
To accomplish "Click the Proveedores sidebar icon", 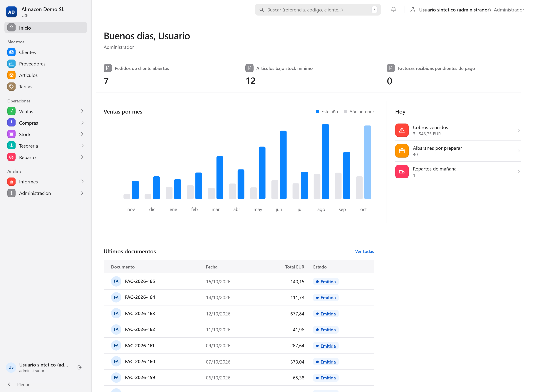I will pyautogui.click(x=11, y=64).
